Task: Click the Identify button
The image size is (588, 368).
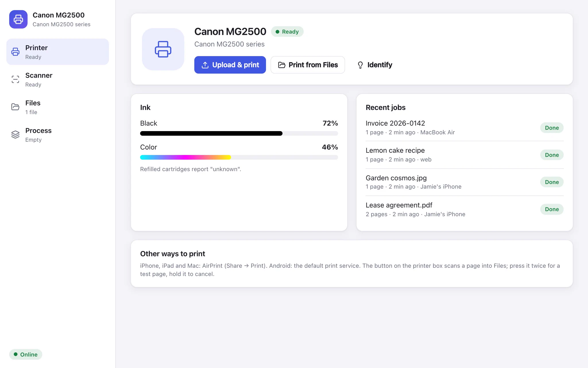Action: [374, 65]
